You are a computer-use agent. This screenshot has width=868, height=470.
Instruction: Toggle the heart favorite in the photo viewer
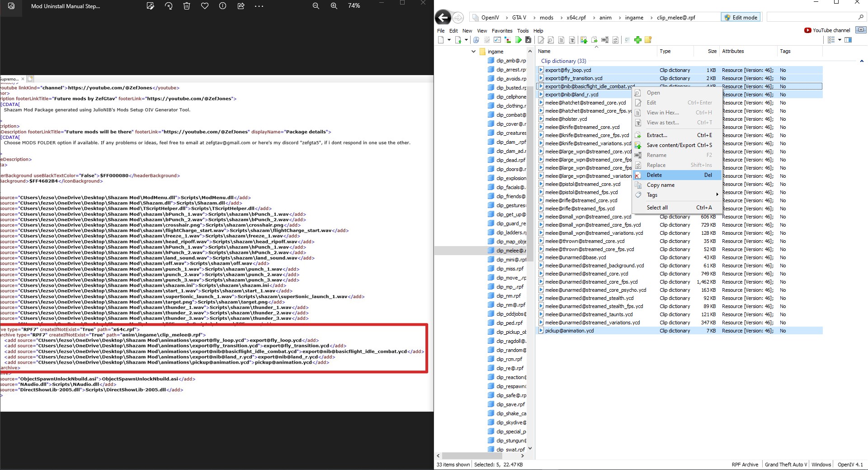point(205,6)
